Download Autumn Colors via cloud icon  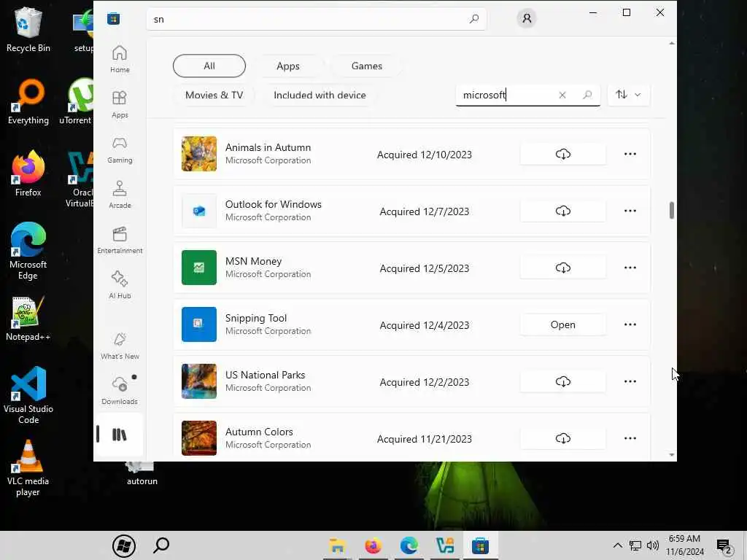point(562,438)
